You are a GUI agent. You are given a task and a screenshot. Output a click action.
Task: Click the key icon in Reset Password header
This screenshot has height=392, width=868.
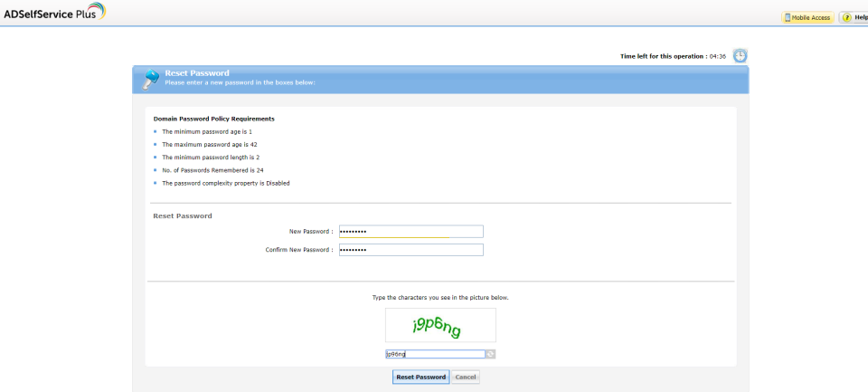(x=150, y=80)
